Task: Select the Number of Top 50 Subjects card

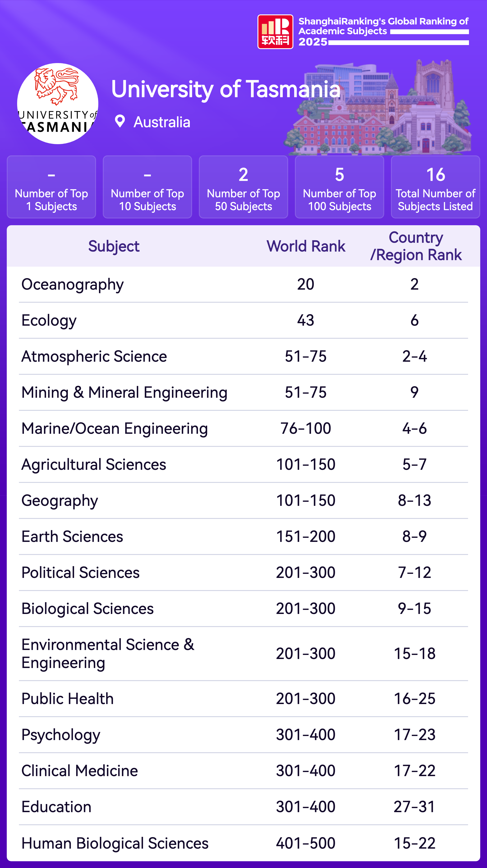Action: [x=243, y=187]
